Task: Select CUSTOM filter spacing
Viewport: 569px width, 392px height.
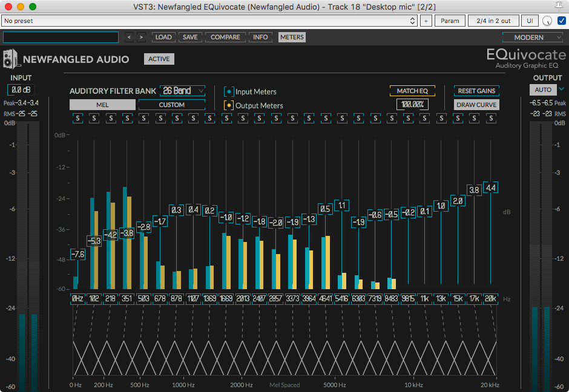Action: [172, 105]
